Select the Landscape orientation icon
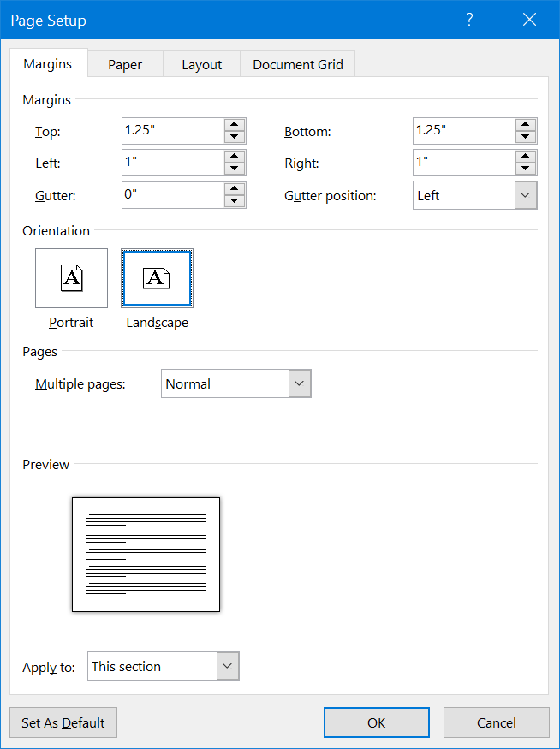This screenshot has width=560, height=749. click(x=157, y=278)
